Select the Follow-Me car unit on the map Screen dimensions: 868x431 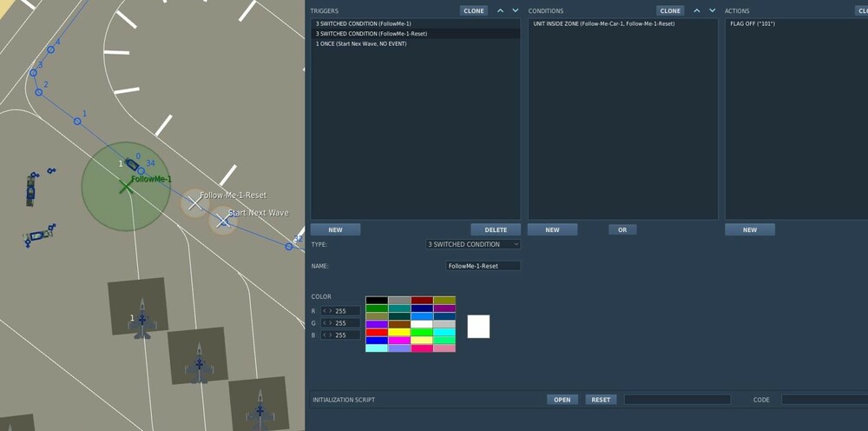pos(132,164)
